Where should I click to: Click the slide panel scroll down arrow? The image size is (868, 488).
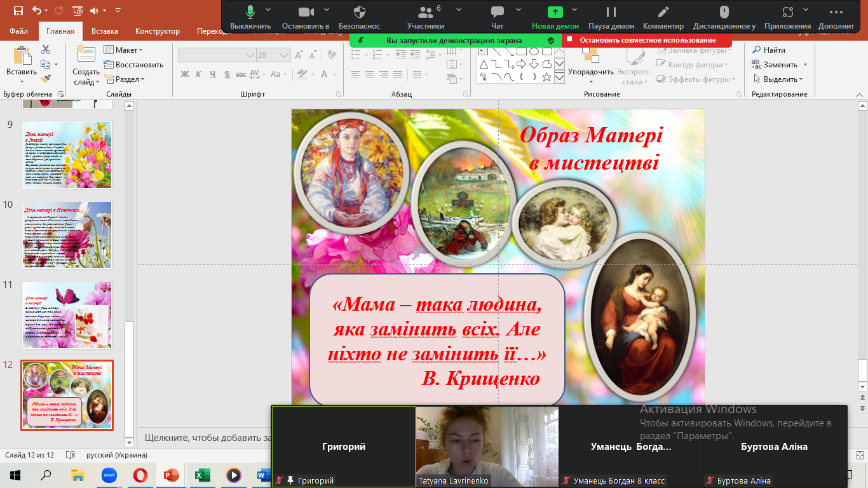coord(130,442)
